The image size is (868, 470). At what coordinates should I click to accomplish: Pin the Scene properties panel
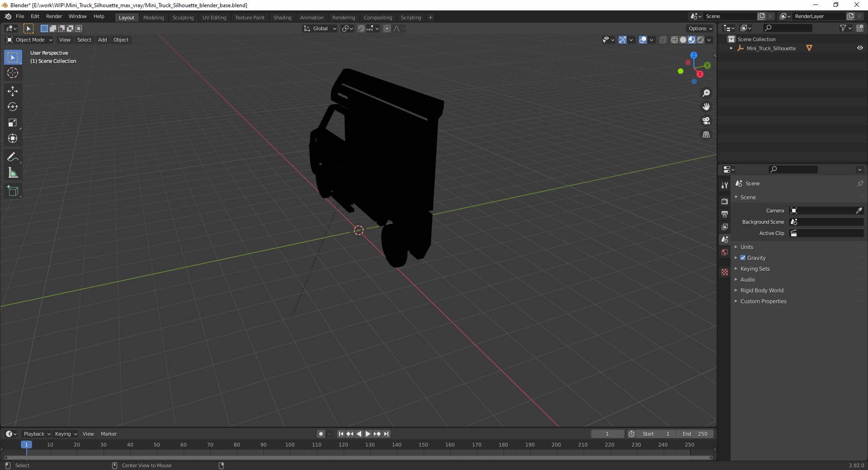(860, 183)
